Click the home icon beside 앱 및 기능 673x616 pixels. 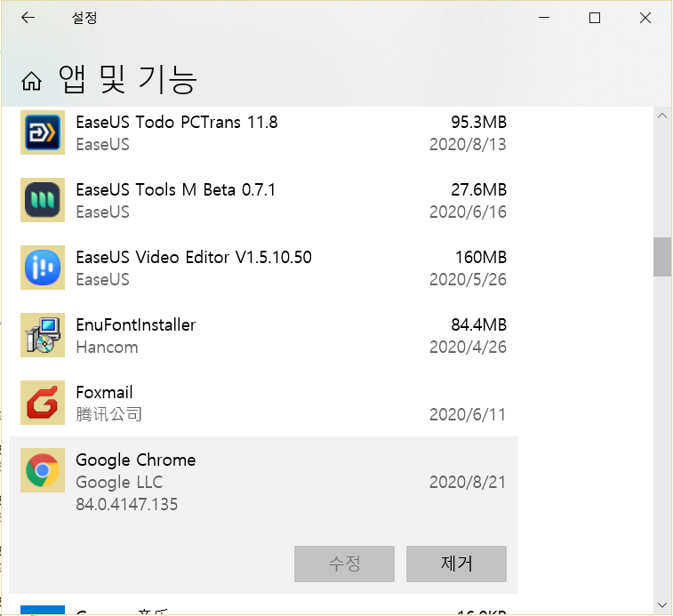[x=31, y=82]
